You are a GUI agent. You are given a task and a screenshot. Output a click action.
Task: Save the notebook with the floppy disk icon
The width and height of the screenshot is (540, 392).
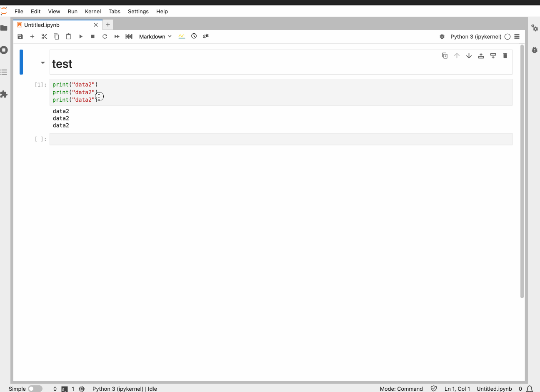pos(20,37)
